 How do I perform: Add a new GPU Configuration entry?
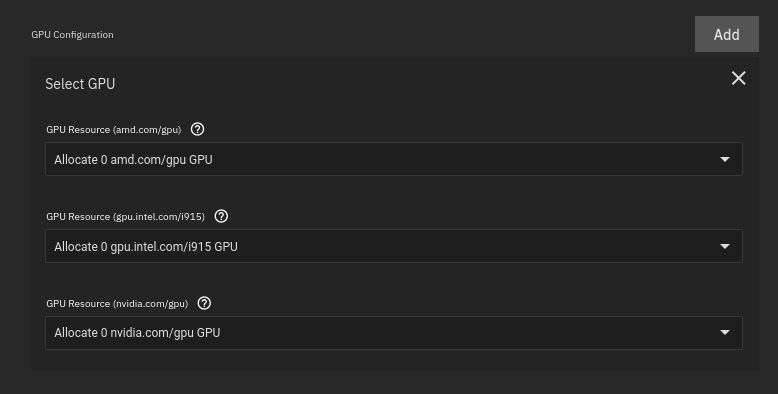[x=726, y=34]
